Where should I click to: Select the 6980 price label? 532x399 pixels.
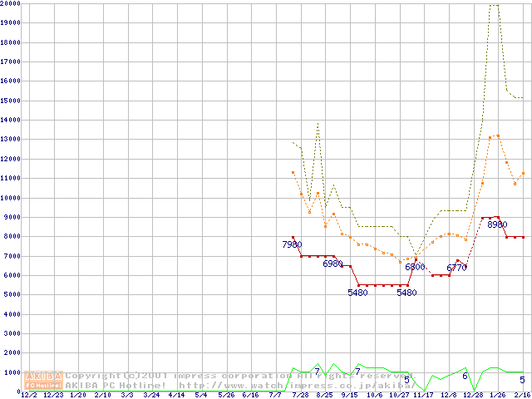tap(332, 264)
